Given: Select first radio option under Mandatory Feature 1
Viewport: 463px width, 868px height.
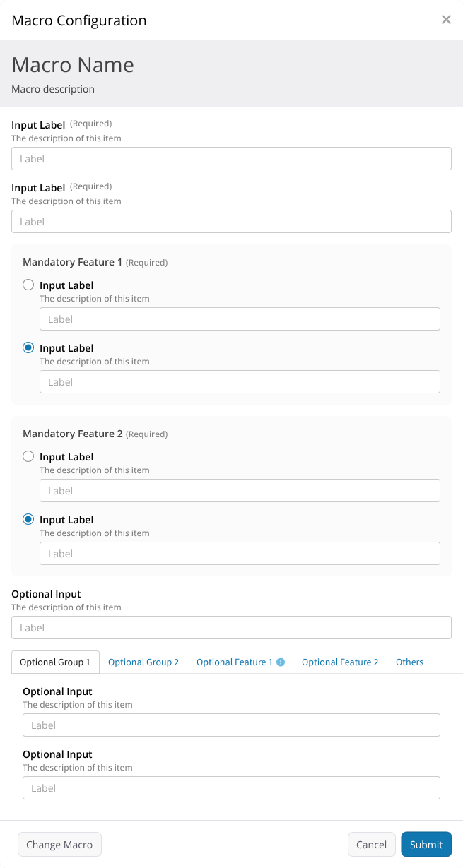Looking at the screenshot, I should [x=28, y=285].
